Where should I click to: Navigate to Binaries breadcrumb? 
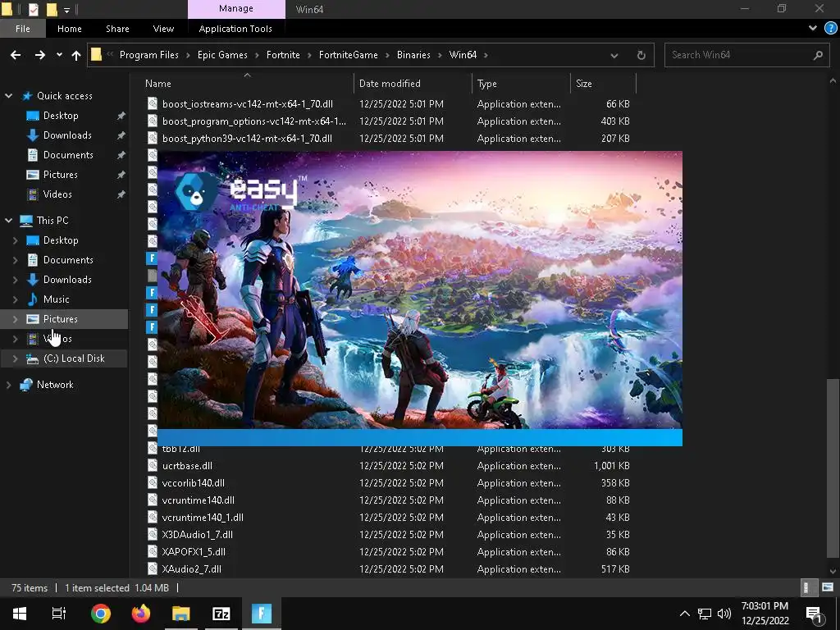[413, 55]
